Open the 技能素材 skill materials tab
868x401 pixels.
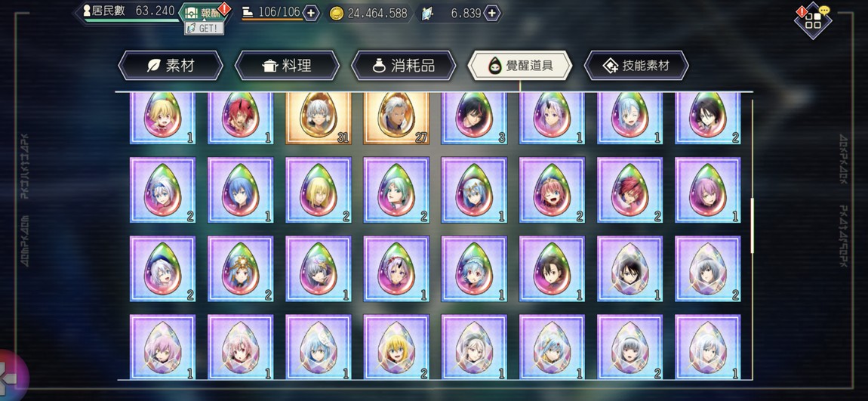coord(636,66)
